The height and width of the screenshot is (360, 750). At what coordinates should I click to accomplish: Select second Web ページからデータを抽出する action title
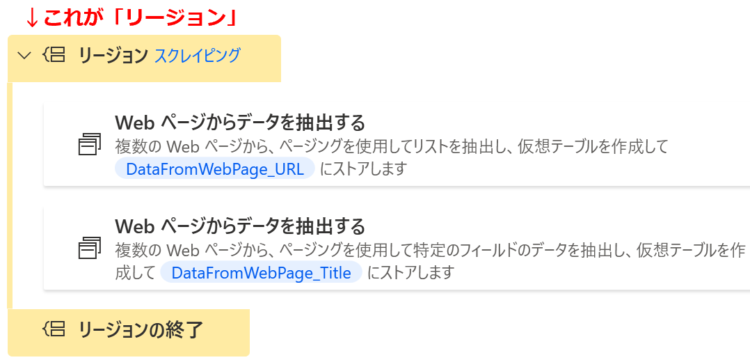(240, 225)
